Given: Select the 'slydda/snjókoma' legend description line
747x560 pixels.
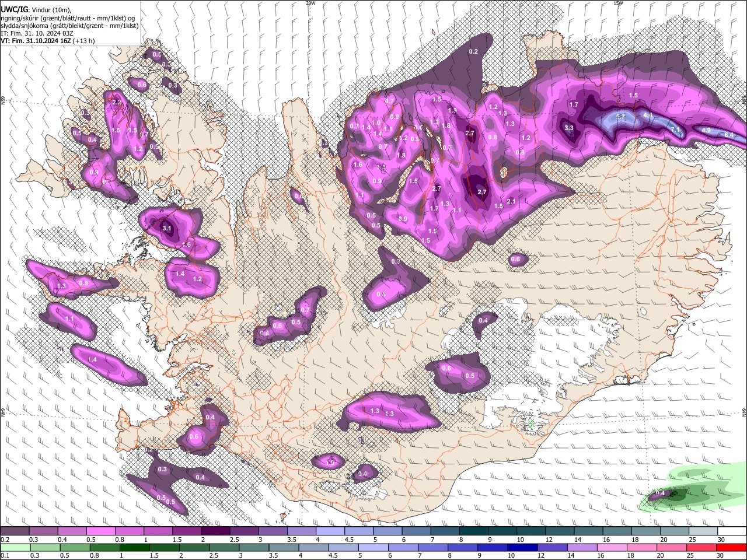Looking at the screenshot, I should [x=69, y=26].
